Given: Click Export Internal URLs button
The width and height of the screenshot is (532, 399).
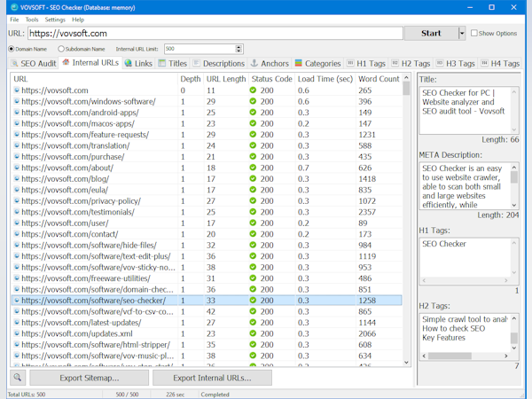Looking at the screenshot, I should pos(212,378).
